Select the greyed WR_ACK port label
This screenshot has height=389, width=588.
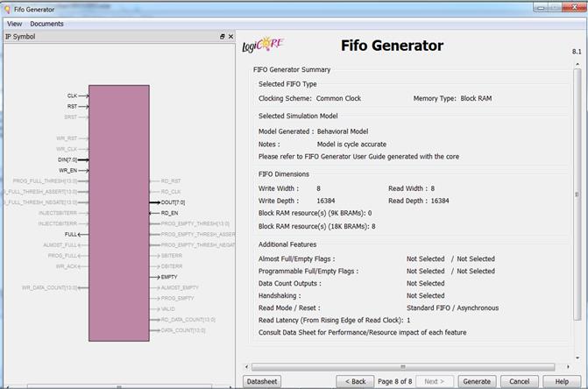coord(67,266)
